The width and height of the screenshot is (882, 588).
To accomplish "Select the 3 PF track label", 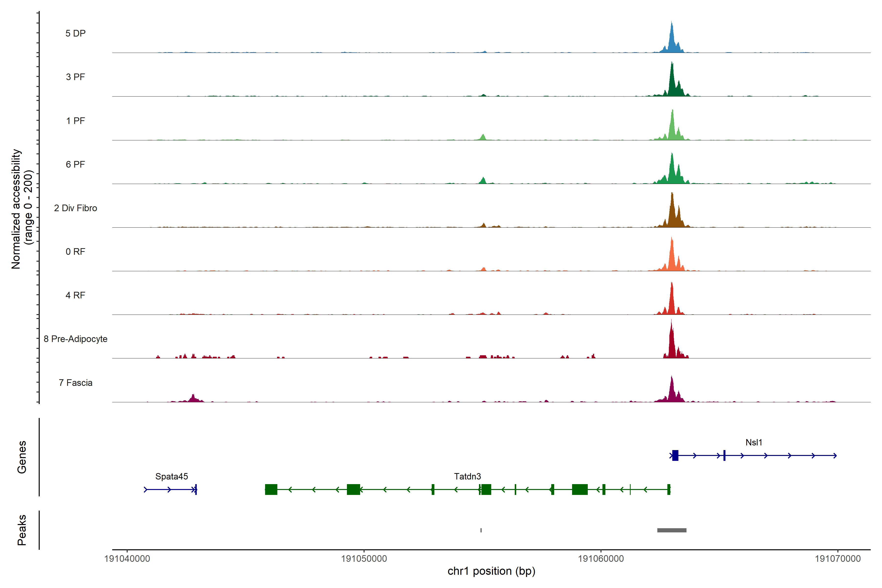I will coord(75,77).
